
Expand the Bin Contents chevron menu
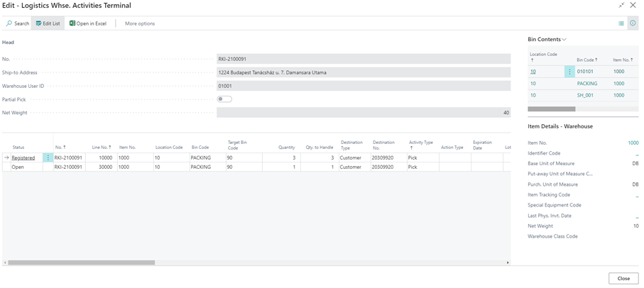[564, 40]
